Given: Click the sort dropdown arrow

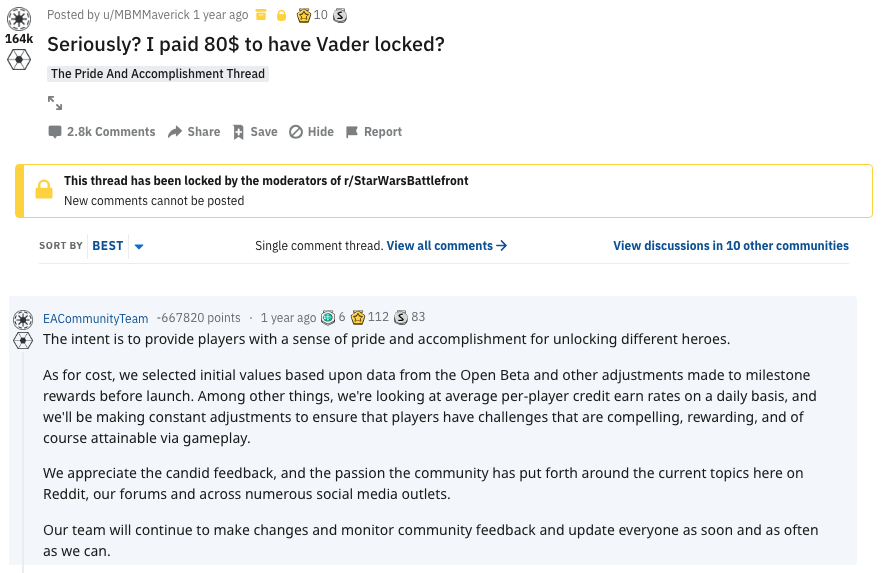Looking at the screenshot, I should click(x=139, y=246).
